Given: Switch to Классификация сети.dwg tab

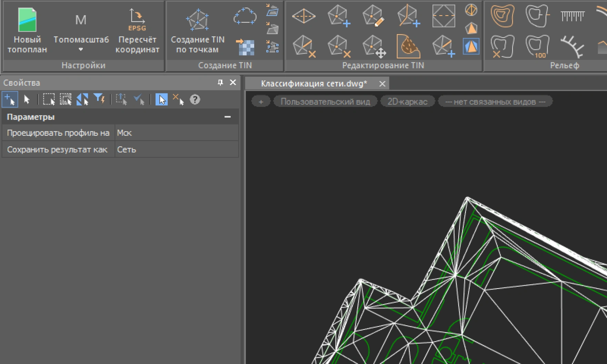Looking at the screenshot, I should pyautogui.click(x=314, y=83).
